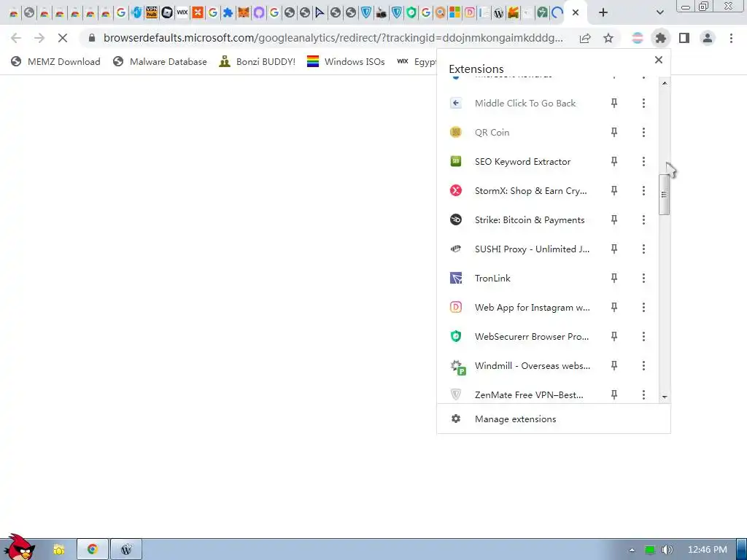Image resolution: width=747 pixels, height=560 pixels.
Task: Open more options for Strike
Action: point(643,219)
